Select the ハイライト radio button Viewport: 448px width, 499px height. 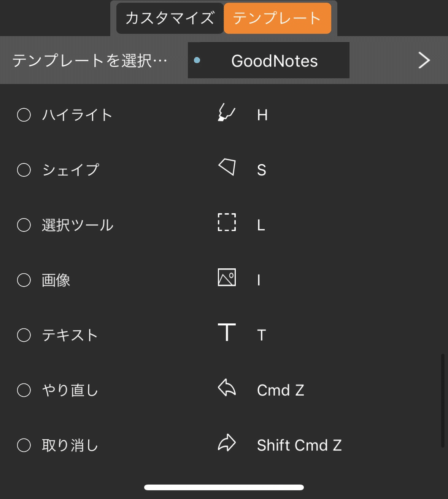[x=24, y=115]
